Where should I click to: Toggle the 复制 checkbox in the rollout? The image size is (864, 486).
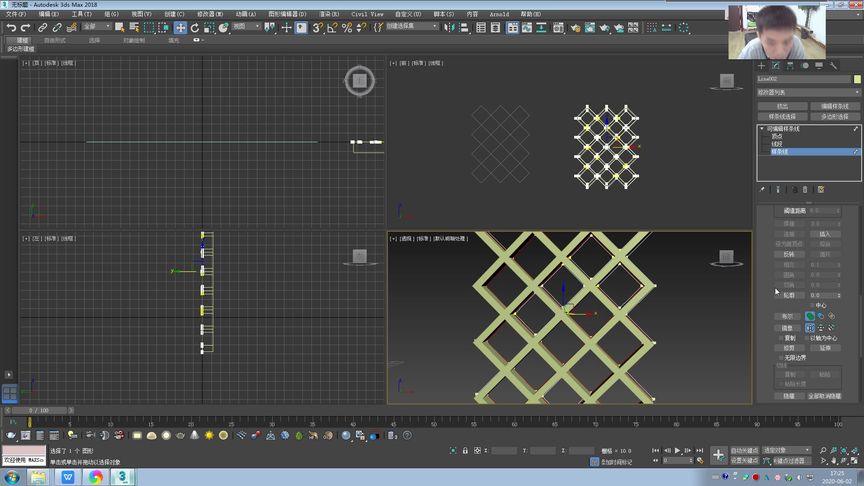(780, 338)
